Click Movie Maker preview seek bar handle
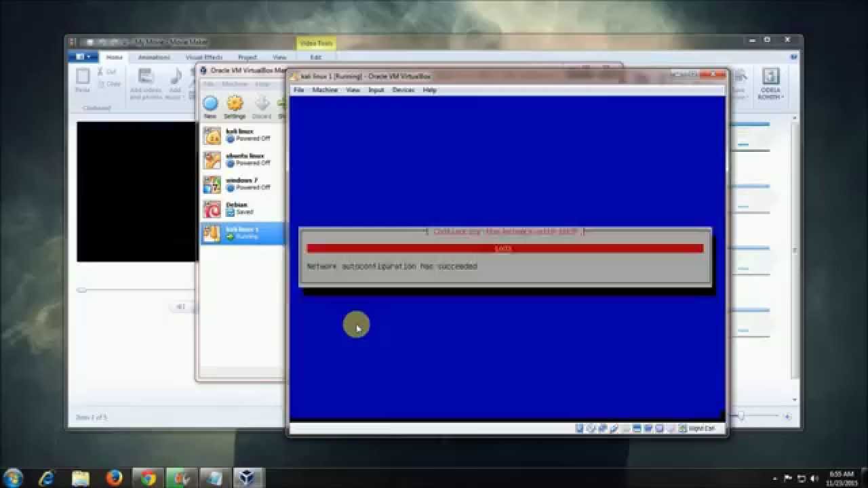Image resolution: width=868 pixels, height=488 pixels. (x=81, y=290)
